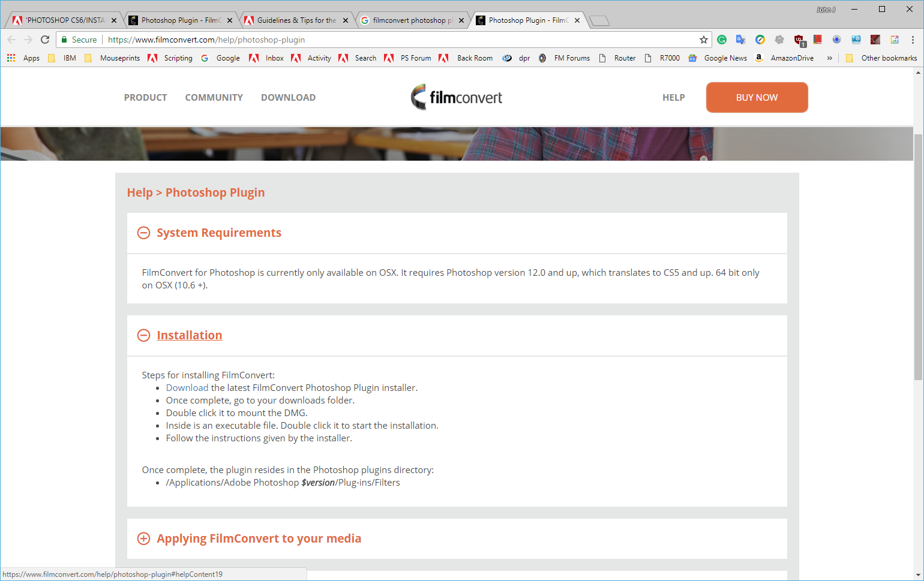Click the Secure padlock site info
The width and height of the screenshot is (924, 581).
tap(79, 40)
